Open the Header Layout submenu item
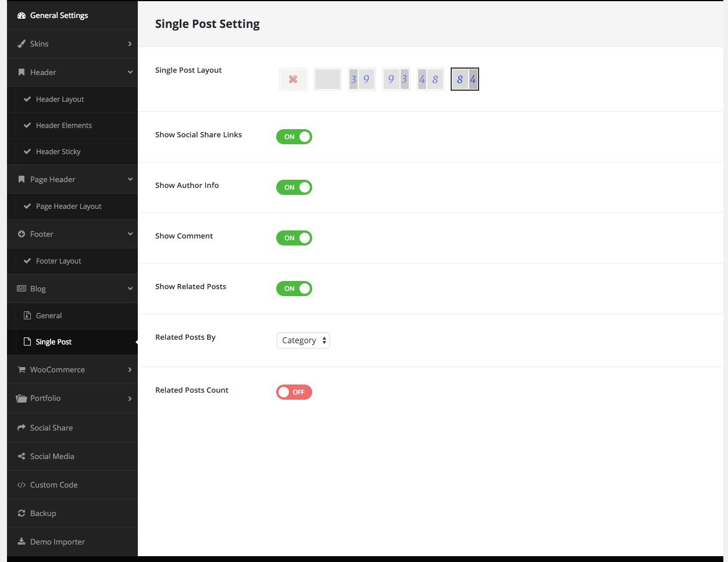Viewport: 728px width, 562px height. [60, 99]
